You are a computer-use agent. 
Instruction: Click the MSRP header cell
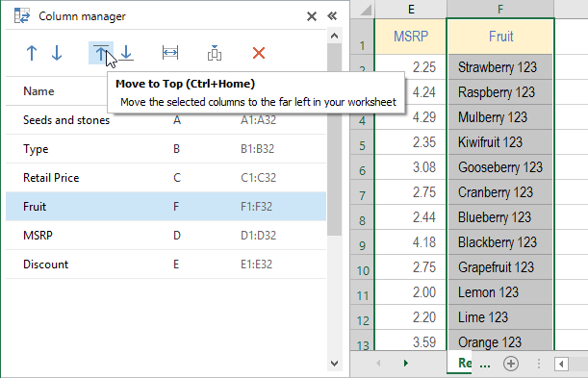[411, 37]
